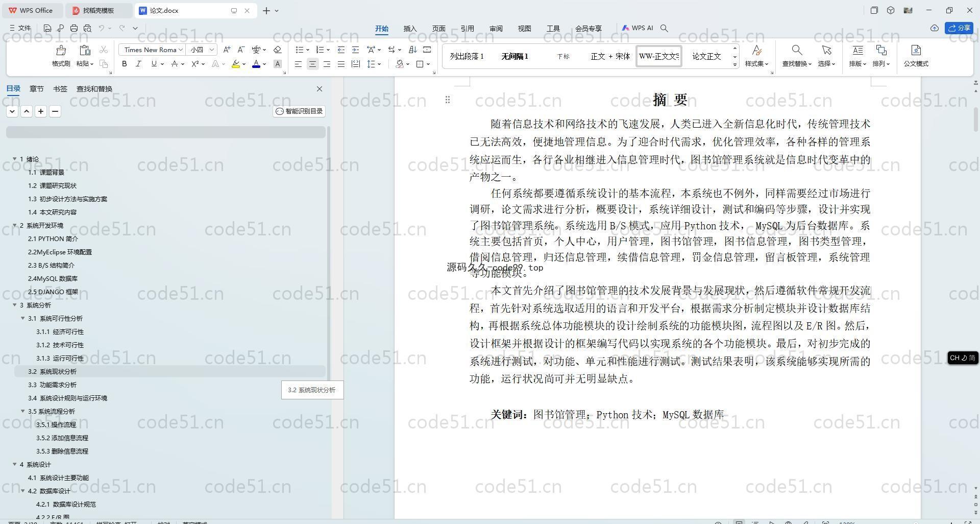Switch to the 插入 (Insert) ribbon tab
This screenshot has width=980, height=524.
coord(410,29)
